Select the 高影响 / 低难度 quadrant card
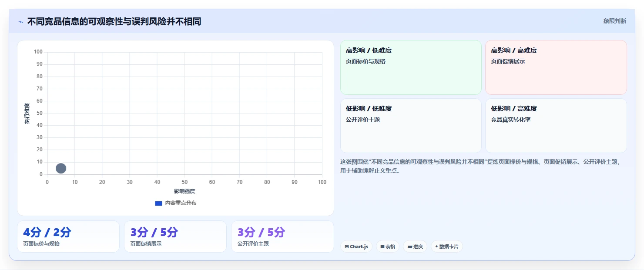This screenshot has height=270, width=644. [411, 67]
